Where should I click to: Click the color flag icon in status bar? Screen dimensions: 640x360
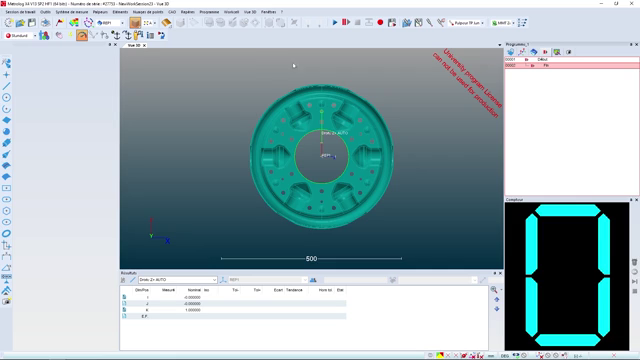click(x=440, y=356)
